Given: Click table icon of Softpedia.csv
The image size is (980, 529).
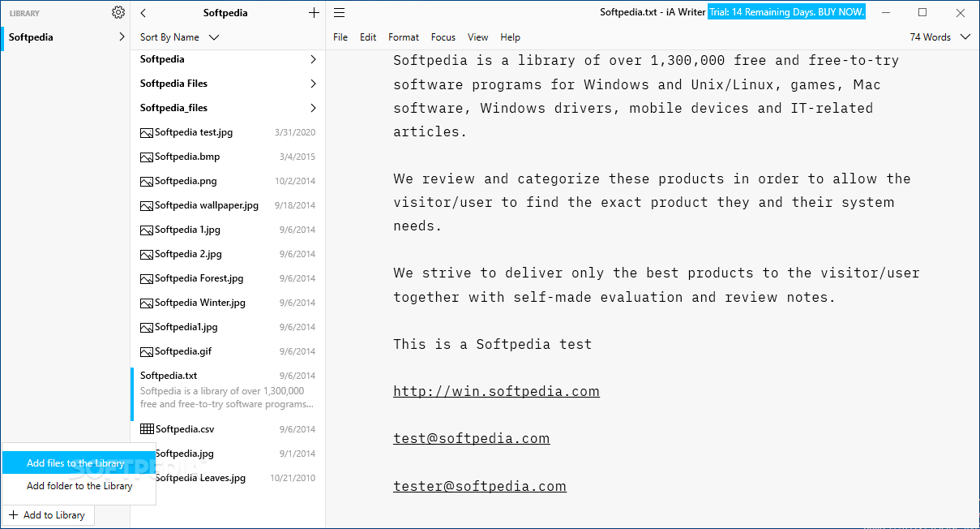Looking at the screenshot, I should click(x=147, y=428).
